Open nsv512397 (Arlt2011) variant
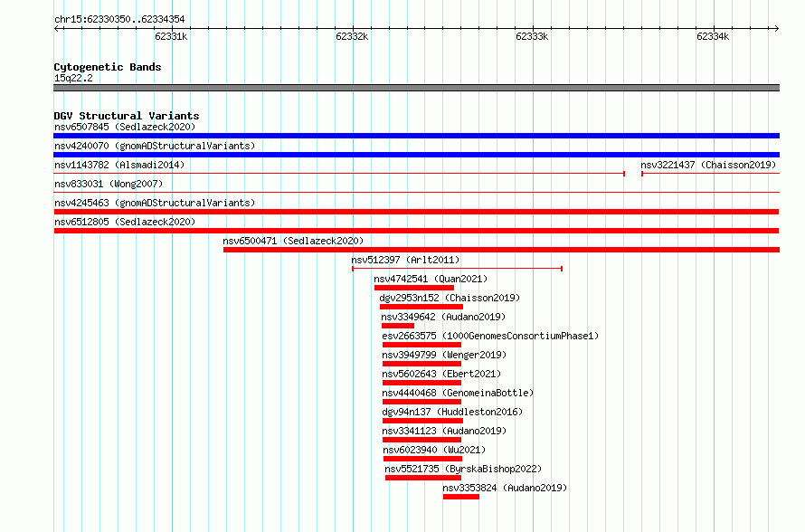The image size is (805, 532). (x=405, y=260)
